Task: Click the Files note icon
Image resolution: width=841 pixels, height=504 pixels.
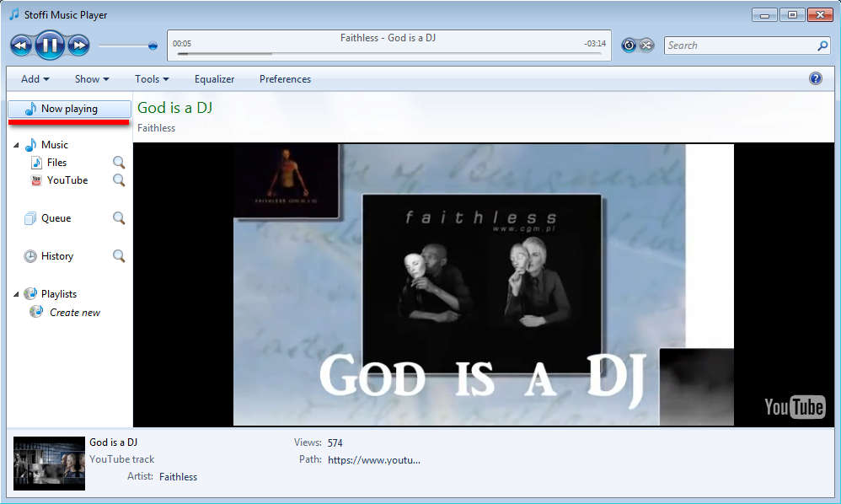Action: (x=36, y=163)
